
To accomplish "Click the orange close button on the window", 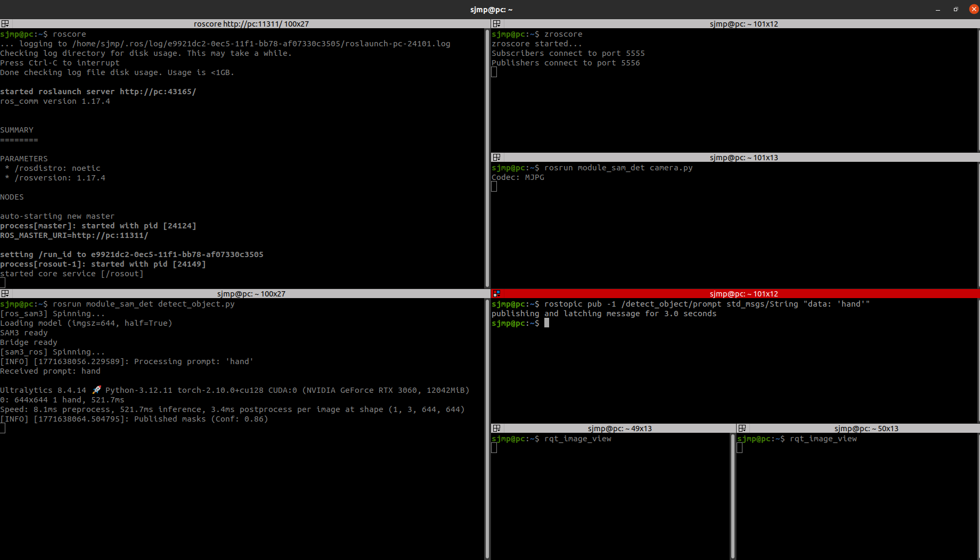I will pyautogui.click(x=974, y=9).
